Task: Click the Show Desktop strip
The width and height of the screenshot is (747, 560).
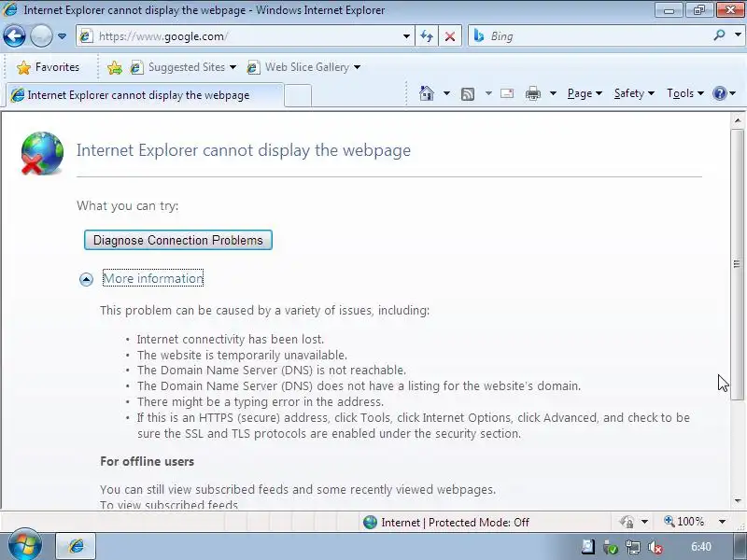Action: pos(740,547)
